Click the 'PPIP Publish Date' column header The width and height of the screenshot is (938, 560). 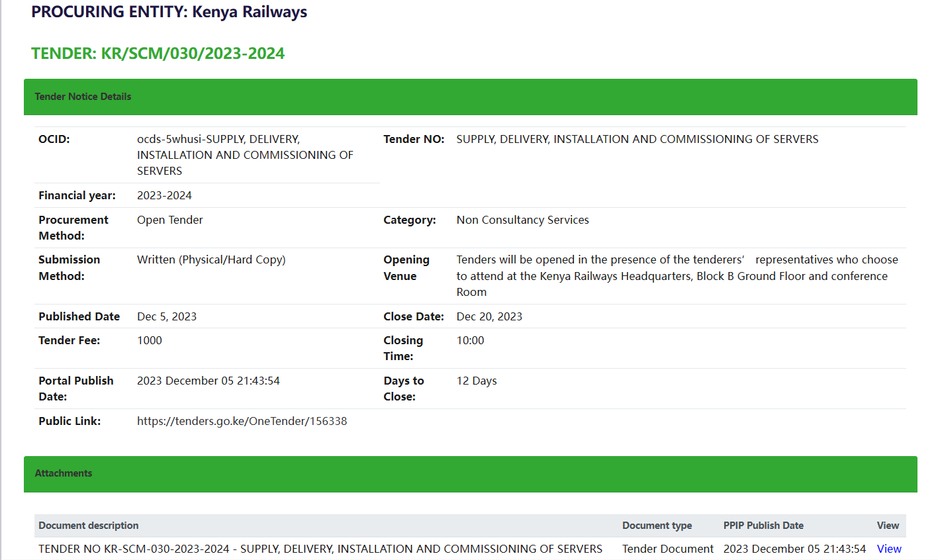point(763,526)
